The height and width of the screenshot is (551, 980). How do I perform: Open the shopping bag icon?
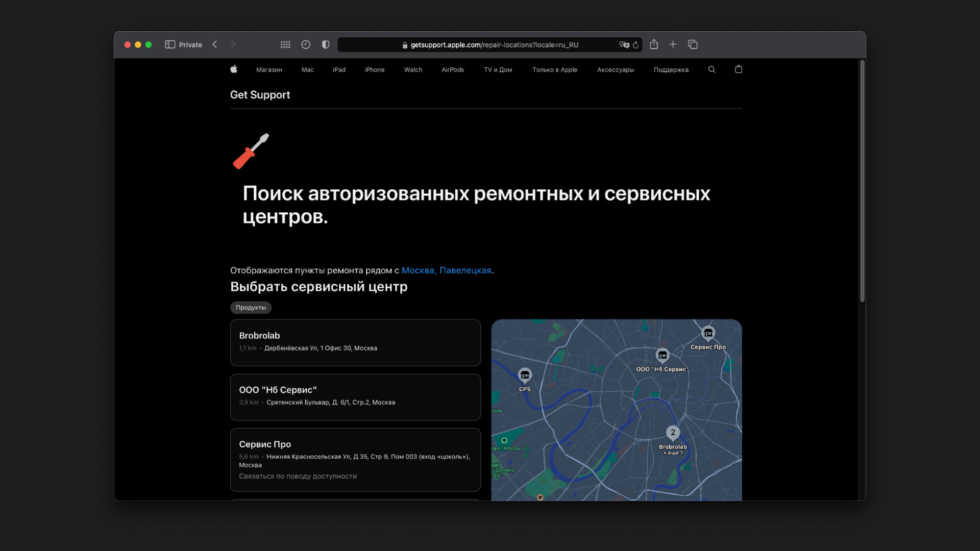click(x=739, y=69)
